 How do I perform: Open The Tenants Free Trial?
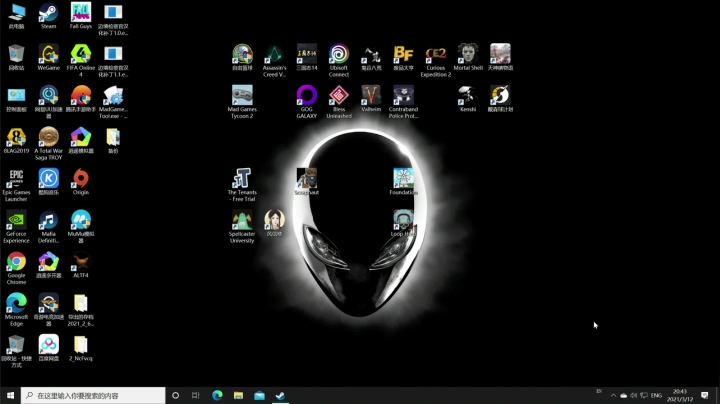coord(242,185)
